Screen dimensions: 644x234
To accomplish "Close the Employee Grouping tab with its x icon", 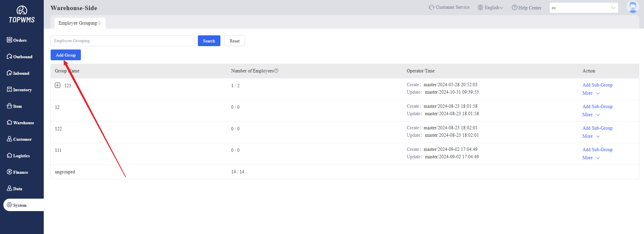I will pyautogui.click(x=99, y=23).
